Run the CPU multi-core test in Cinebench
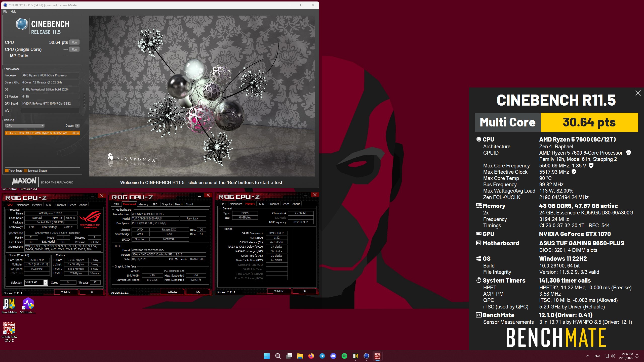 pos(74,42)
